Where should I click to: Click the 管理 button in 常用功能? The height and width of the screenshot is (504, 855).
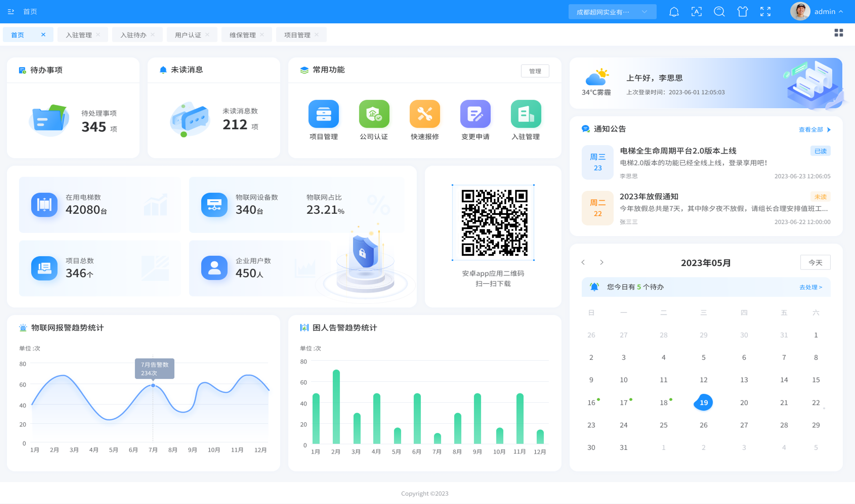(535, 71)
